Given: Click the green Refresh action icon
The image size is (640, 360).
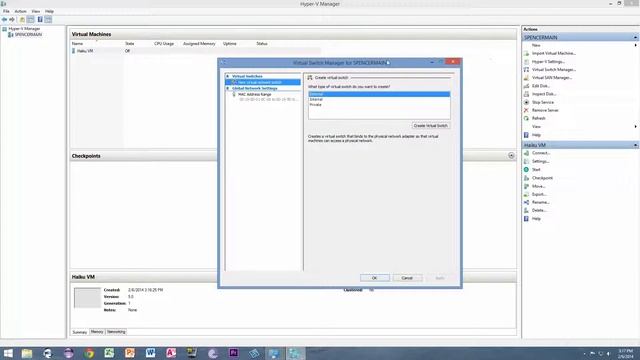Looking at the screenshot, I should [x=526, y=118].
